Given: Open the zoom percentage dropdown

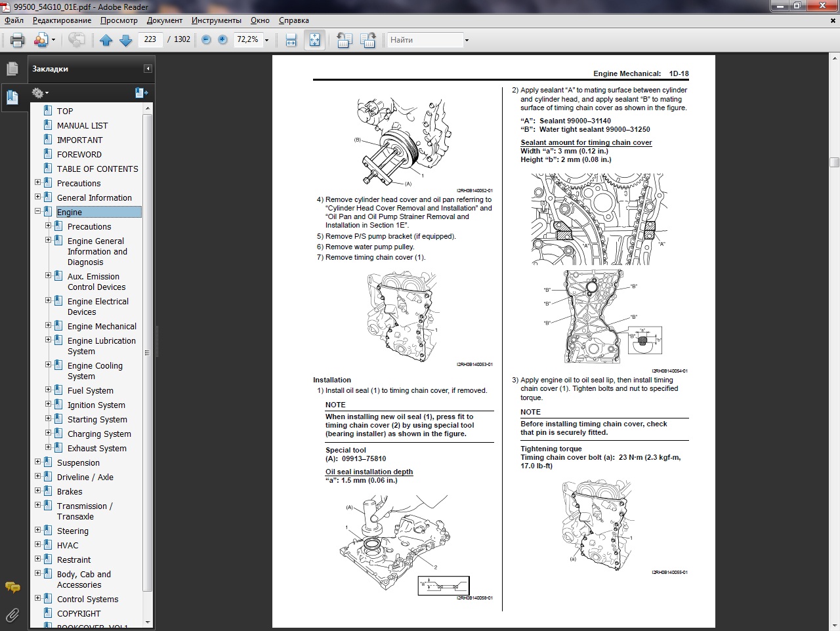Looking at the screenshot, I should coord(266,40).
